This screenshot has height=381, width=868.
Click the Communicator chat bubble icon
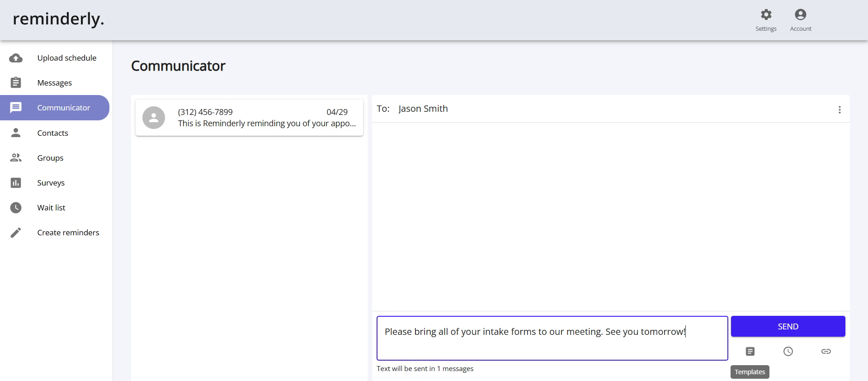coord(16,108)
